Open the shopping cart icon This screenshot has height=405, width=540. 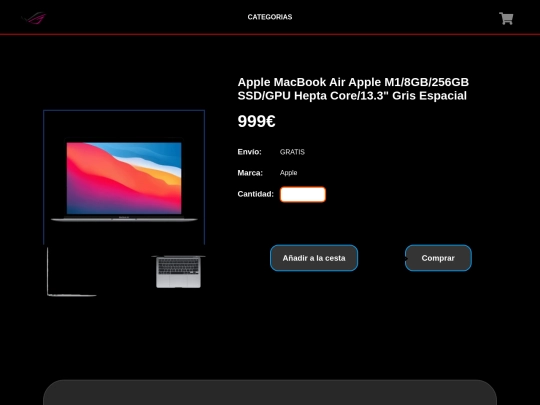coord(506,18)
